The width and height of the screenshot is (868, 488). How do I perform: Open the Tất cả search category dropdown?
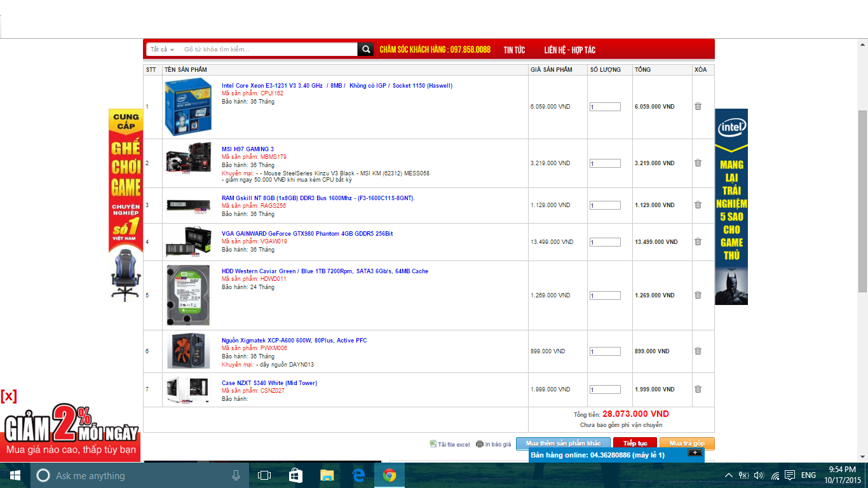162,50
